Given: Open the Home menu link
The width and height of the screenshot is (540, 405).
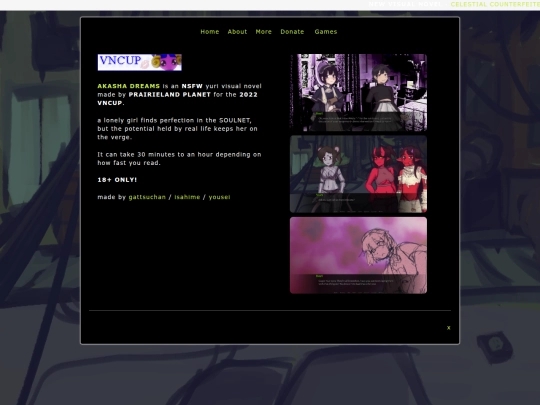Looking at the screenshot, I should click(209, 32).
